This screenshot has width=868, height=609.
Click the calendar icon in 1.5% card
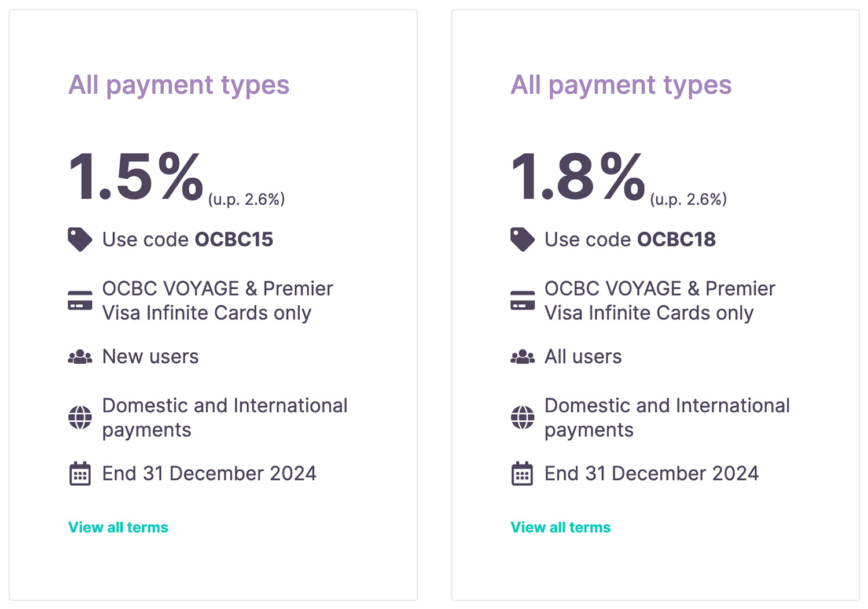point(80,474)
